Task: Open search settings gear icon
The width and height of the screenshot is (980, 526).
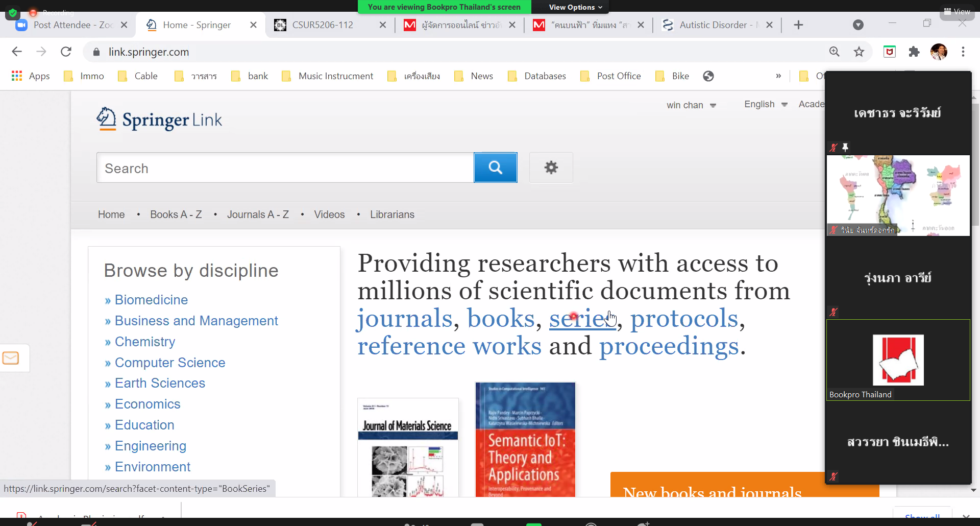Action: point(551,168)
